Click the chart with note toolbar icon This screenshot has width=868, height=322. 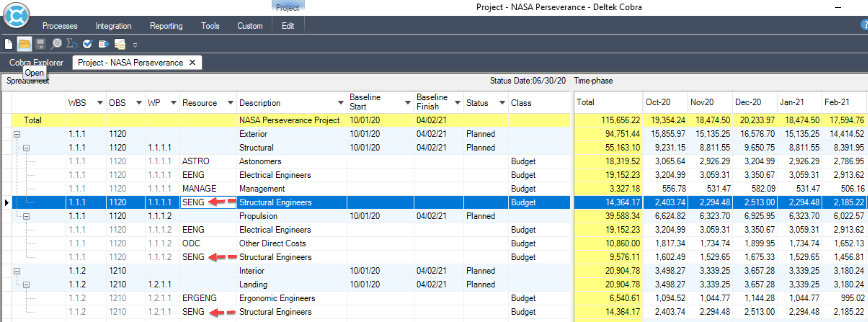point(120,44)
